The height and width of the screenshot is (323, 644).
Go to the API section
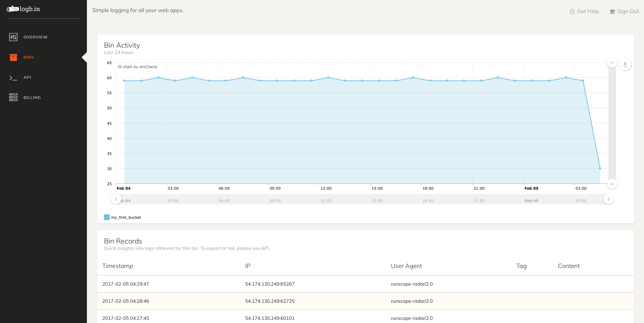[x=27, y=77]
